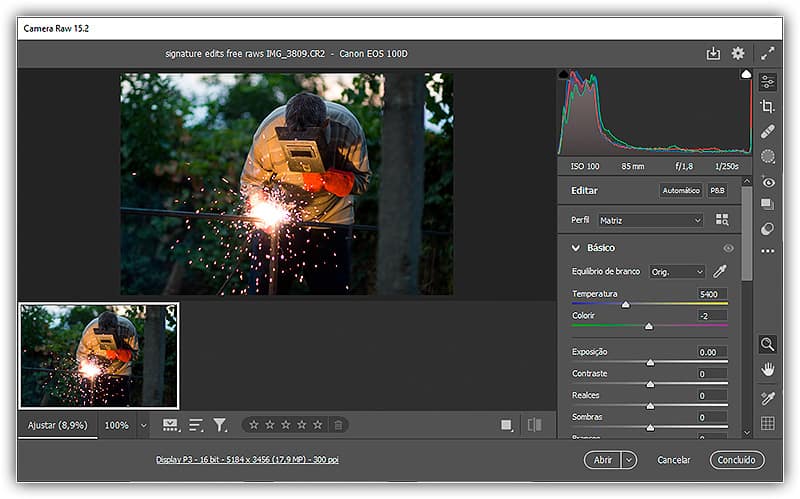
Task: Toggle highlight clipping warning in histogram
Action: pyautogui.click(x=746, y=74)
